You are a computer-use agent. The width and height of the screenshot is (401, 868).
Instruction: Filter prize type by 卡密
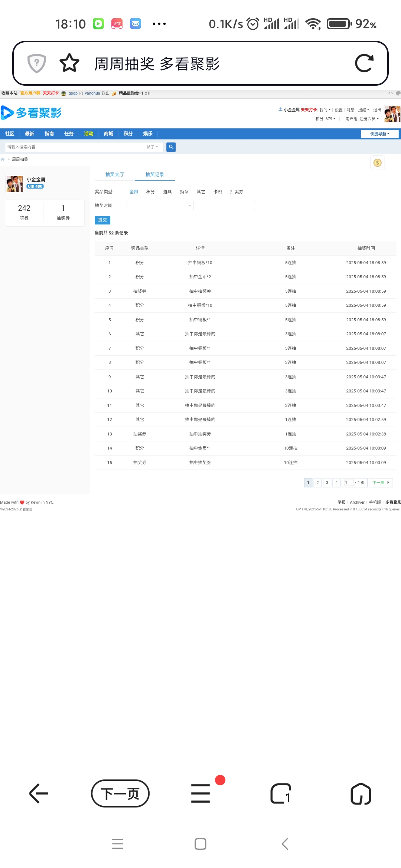(x=218, y=192)
